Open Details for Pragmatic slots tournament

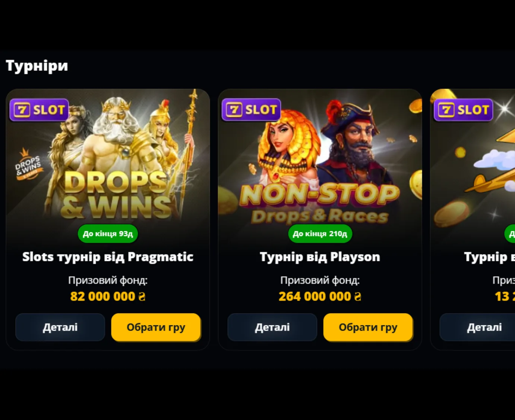pyautogui.click(x=60, y=327)
